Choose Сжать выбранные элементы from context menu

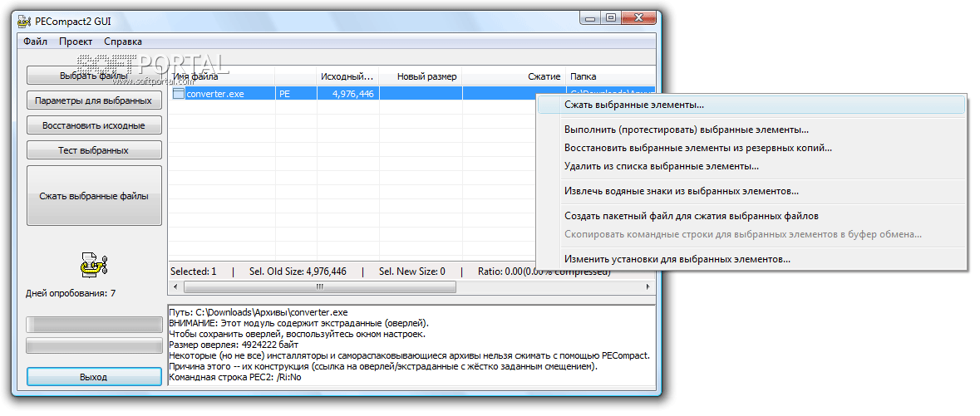point(751,105)
